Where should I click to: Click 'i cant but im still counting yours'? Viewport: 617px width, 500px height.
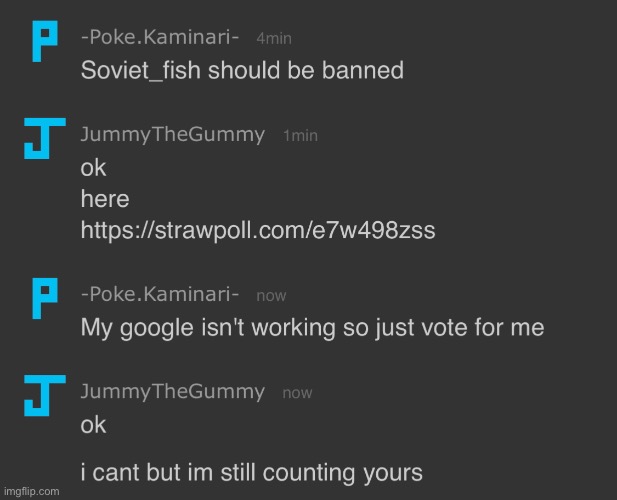tap(252, 473)
